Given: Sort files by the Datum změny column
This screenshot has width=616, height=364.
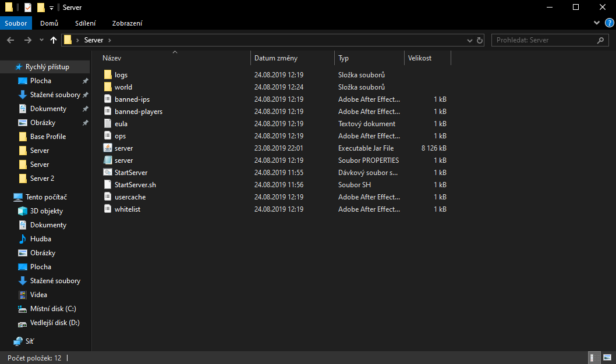Looking at the screenshot, I should point(275,58).
